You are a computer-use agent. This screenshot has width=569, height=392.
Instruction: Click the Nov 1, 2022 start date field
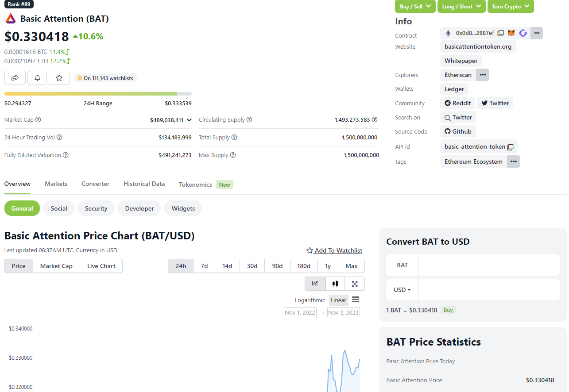click(x=300, y=312)
